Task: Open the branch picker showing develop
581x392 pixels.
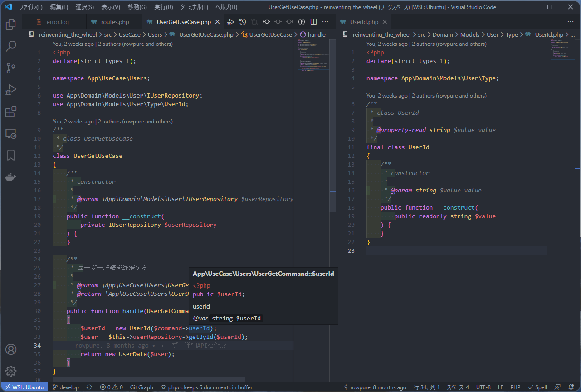Action: [66, 387]
